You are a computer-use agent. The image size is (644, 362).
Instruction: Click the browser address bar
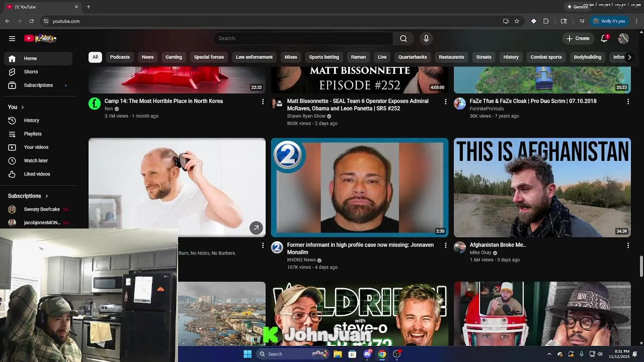click(272, 21)
